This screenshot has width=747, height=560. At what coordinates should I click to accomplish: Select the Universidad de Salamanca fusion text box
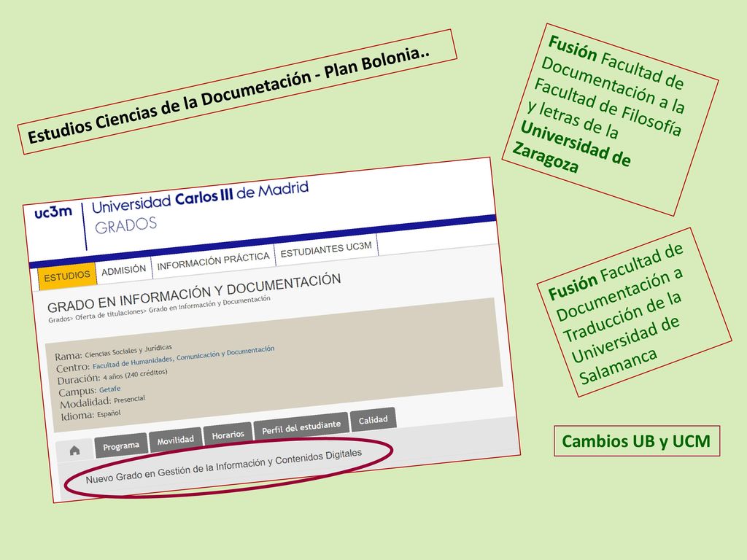coord(634,312)
